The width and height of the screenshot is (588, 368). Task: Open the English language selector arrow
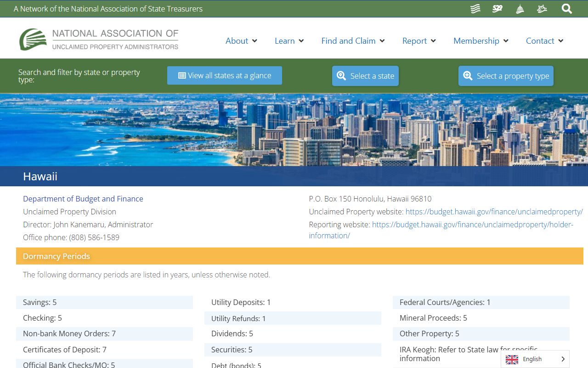tap(563, 359)
